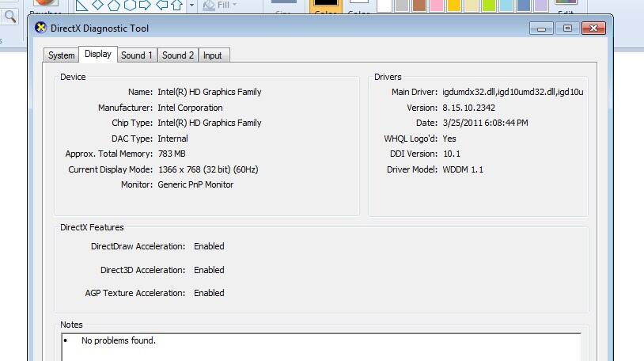Select the hexagon shape in Paint

pos(130,6)
